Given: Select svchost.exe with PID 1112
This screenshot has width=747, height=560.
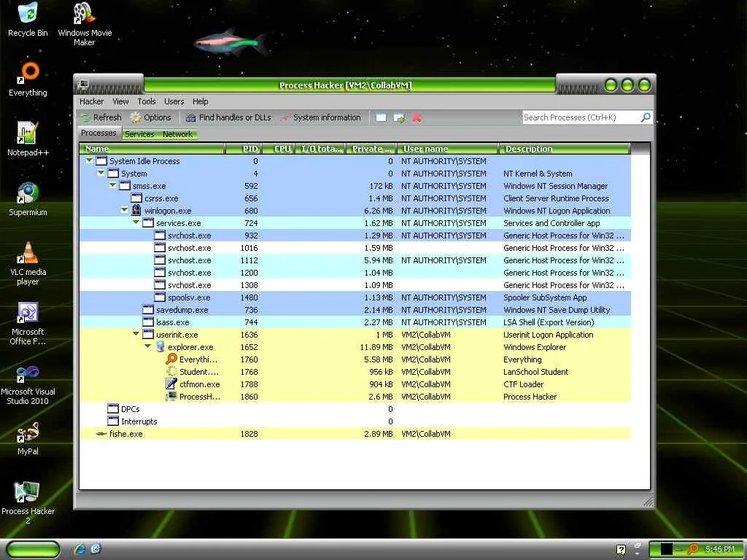Looking at the screenshot, I should 355,260.
